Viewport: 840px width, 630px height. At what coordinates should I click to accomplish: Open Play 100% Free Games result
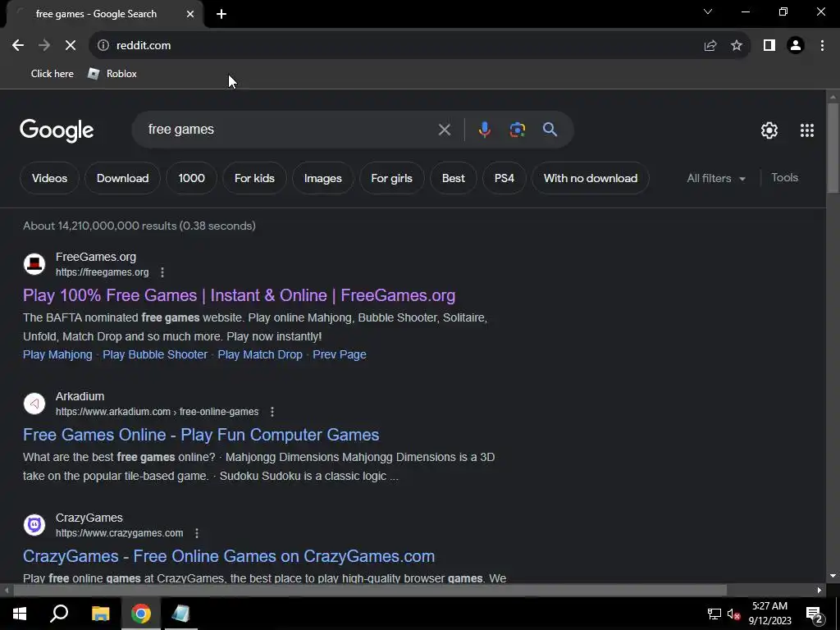tap(239, 295)
